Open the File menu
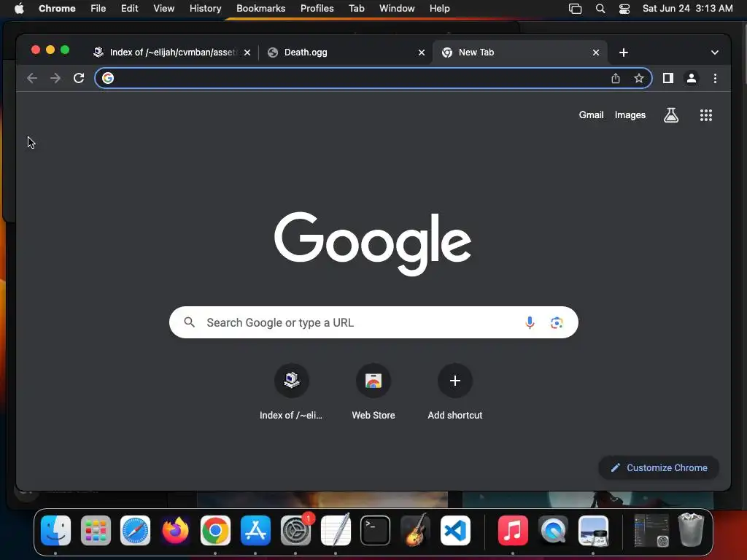The width and height of the screenshot is (747, 560). 98,9
